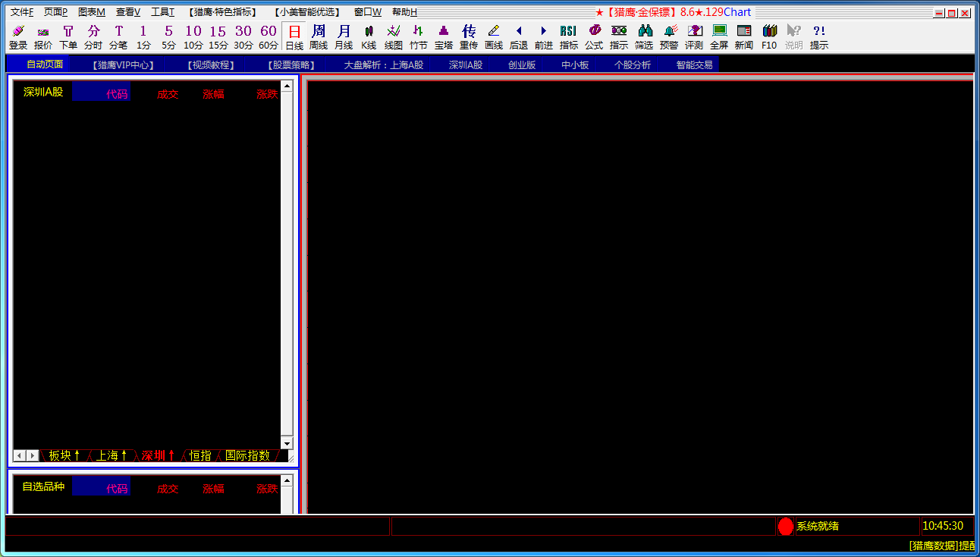The width and height of the screenshot is (980, 557).
Task: Switch to the 国际指数 bottom list tab
Action: coord(247,455)
